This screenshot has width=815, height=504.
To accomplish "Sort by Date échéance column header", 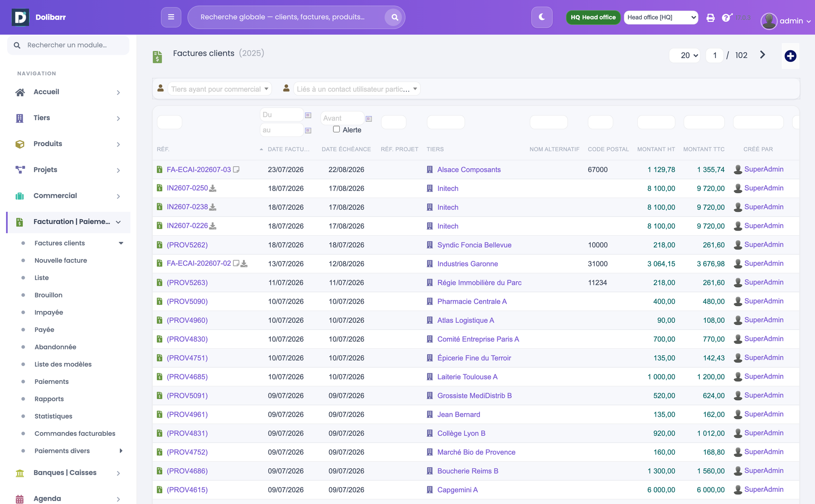I will [346, 149].
